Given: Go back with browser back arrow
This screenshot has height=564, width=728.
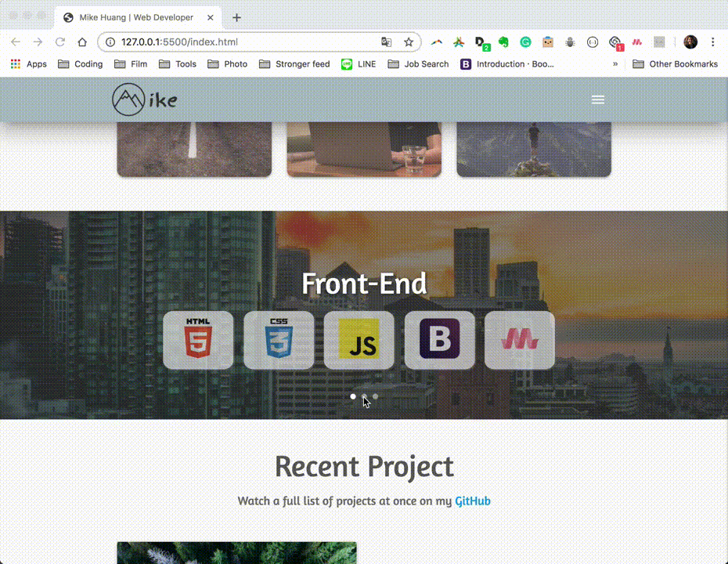Looking at the screenshot, I should pos(16,42).
